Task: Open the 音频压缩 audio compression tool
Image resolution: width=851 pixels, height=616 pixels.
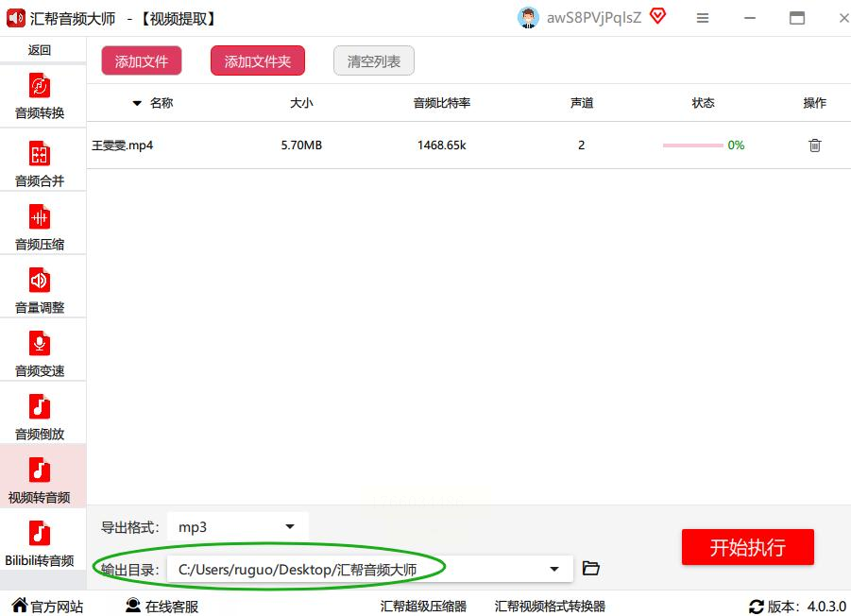Action: click(40, 227)
